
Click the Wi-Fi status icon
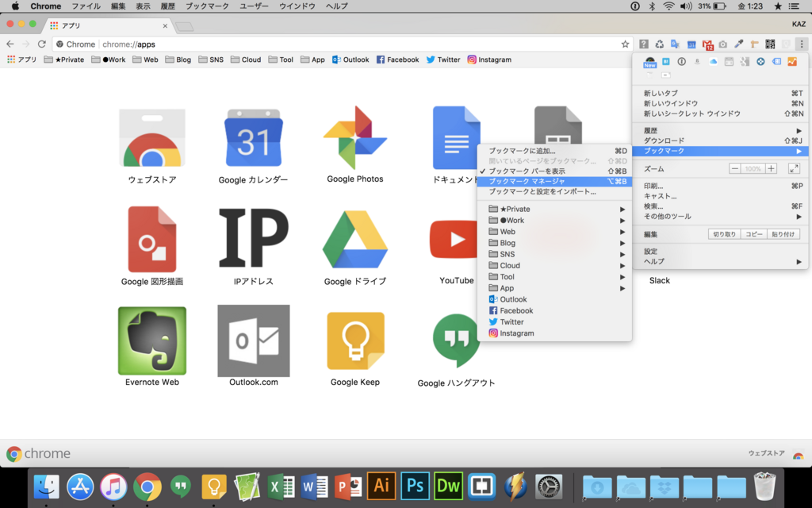(668, 6)
